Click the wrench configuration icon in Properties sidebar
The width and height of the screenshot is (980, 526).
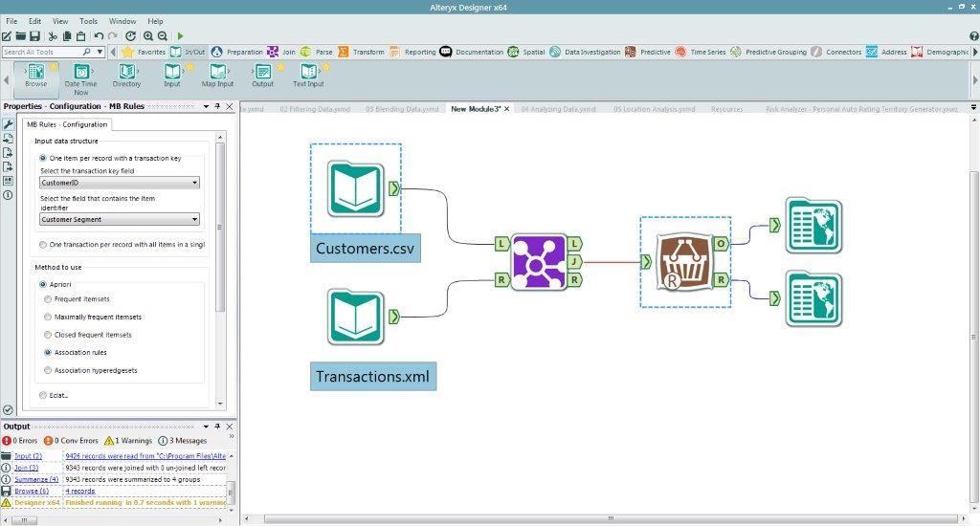(x=8, y=124)
